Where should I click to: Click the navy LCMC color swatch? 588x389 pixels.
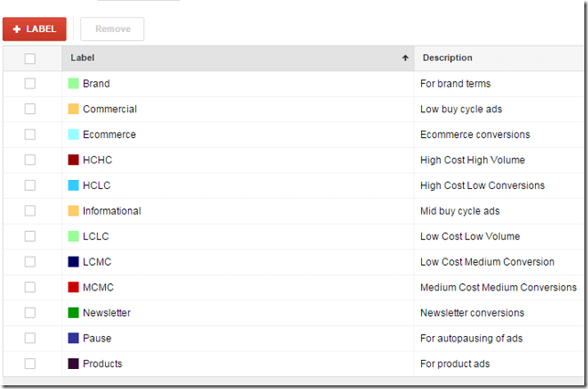coord(73,262)
